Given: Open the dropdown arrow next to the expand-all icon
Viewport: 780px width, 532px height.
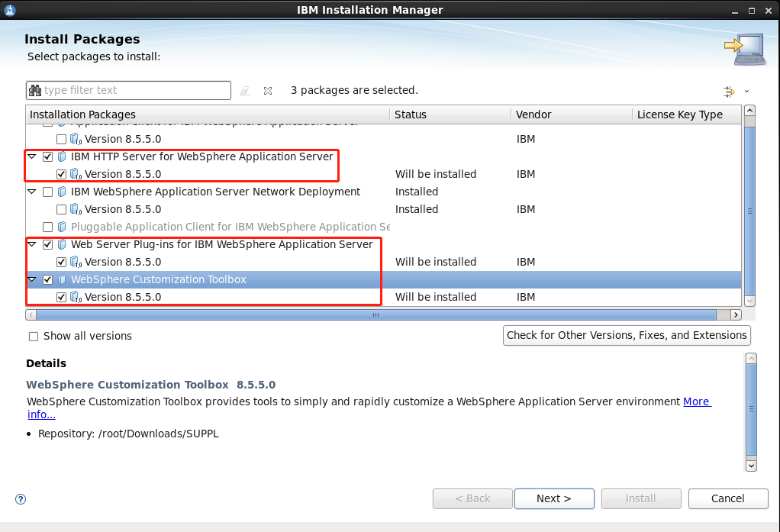Looking at the screenshot, I should pyautogui.click(x=746, y=91).
